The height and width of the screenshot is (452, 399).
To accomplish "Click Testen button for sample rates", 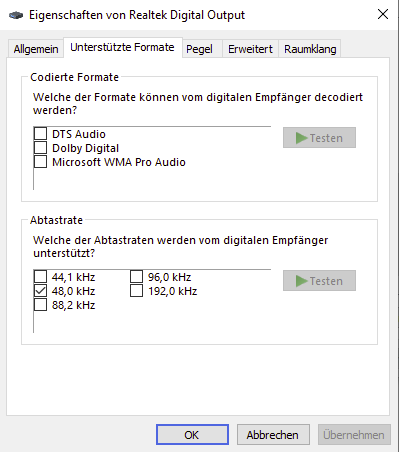I will (319, 281).
